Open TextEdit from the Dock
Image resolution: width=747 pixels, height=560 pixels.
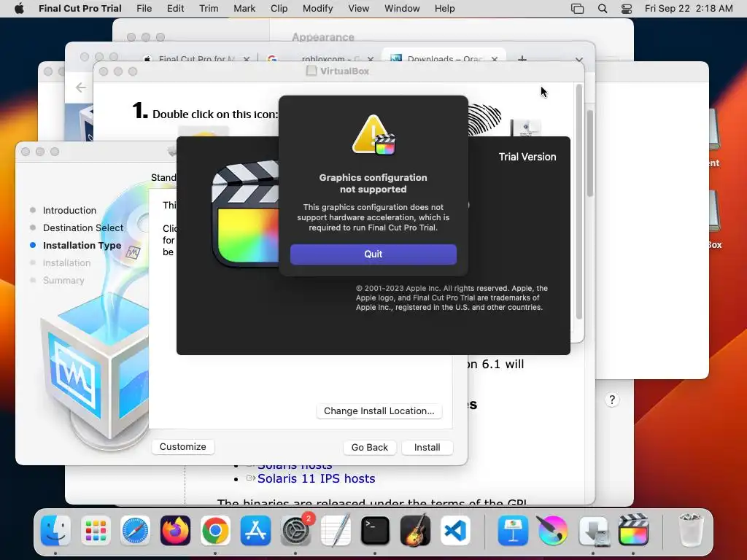336,531
